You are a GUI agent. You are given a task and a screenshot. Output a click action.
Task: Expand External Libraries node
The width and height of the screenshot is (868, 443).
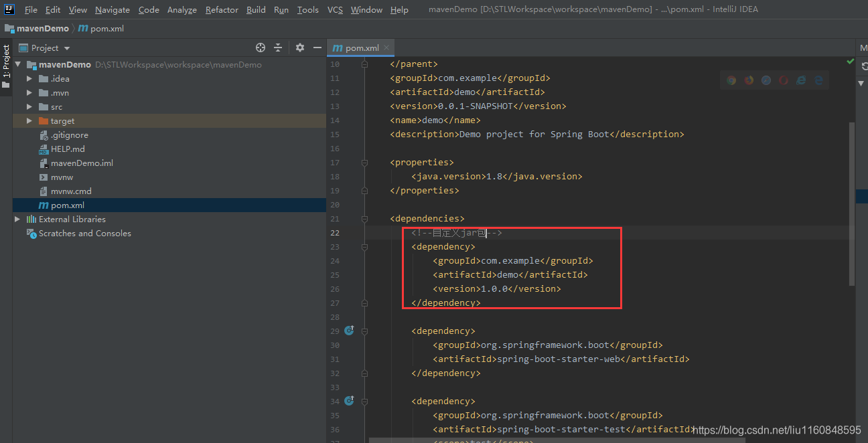click(x=17, y=219)
